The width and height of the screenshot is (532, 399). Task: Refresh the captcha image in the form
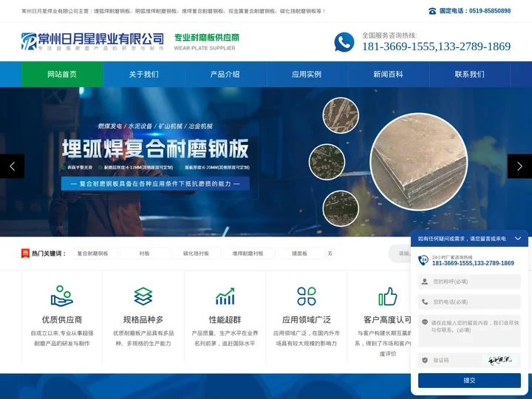click(501, 360)
